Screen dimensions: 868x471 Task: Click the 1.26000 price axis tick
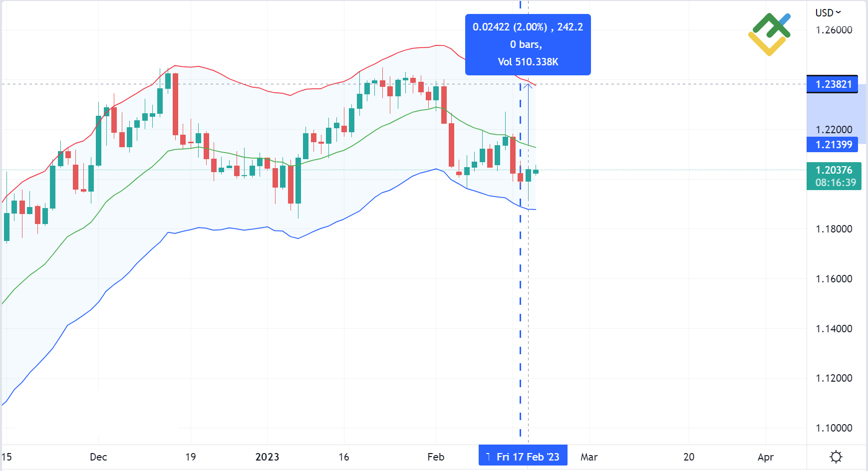834,30
